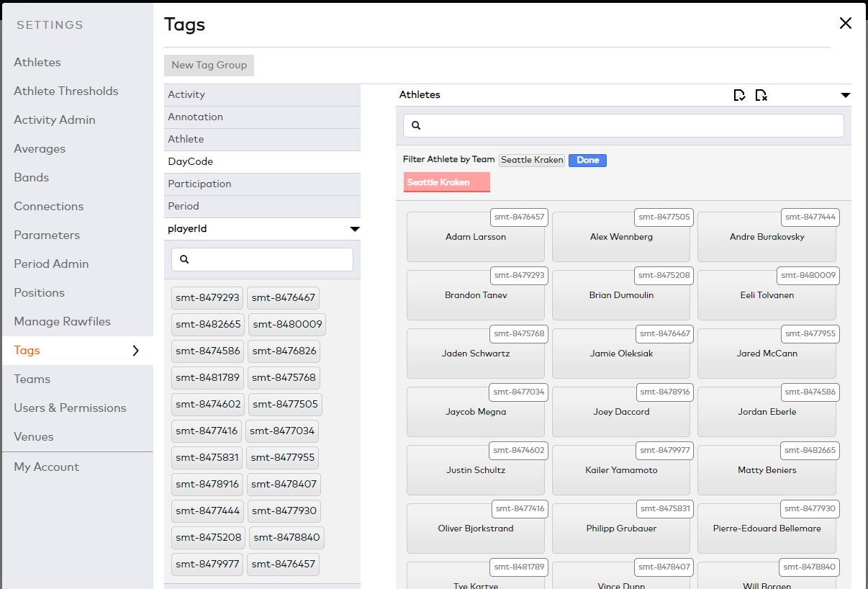Select the Adam Larsson athlete card
Screen dimensions: 868x589
[475, 236]
